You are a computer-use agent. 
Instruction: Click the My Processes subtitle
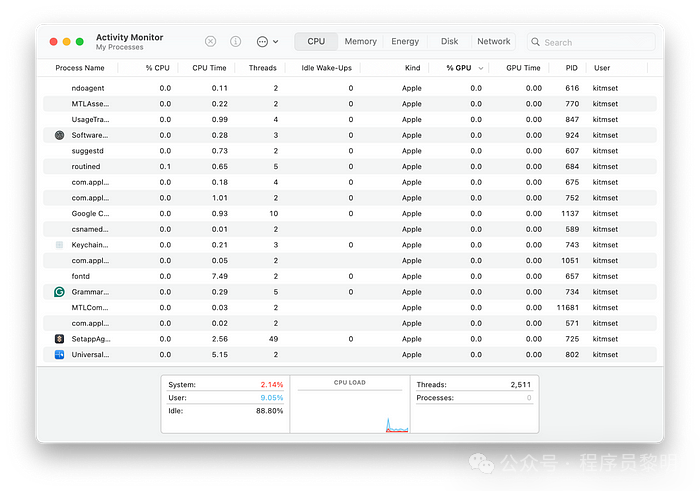120,47
